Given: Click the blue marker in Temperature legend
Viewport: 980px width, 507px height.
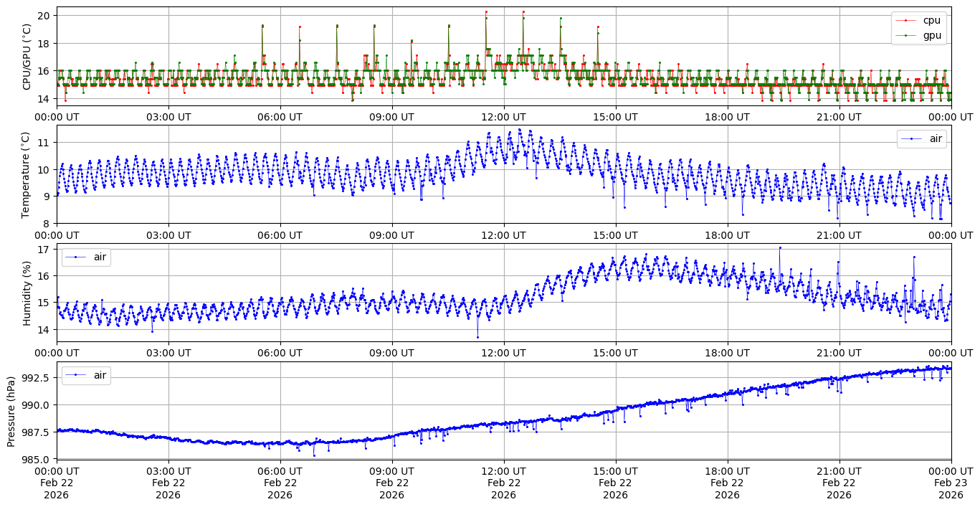Looking at the screenshot, I should [x=911, y=138].
